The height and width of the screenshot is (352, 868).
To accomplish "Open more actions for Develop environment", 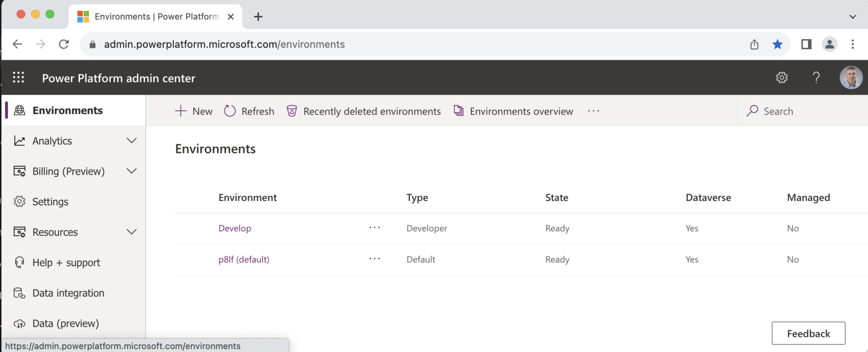I will coord(374,228).
